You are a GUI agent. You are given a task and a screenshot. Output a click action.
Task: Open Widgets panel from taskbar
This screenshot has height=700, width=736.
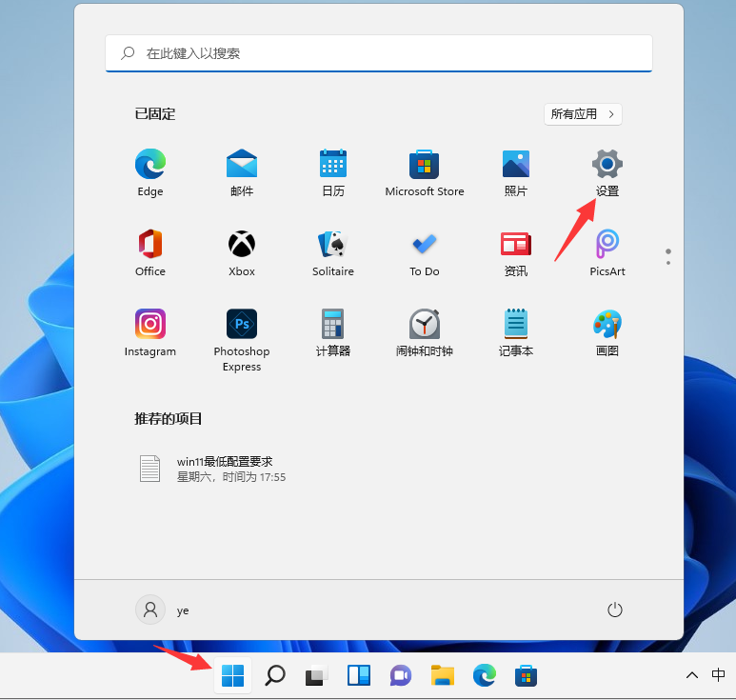pyautogui.click(x=359, y=676)
